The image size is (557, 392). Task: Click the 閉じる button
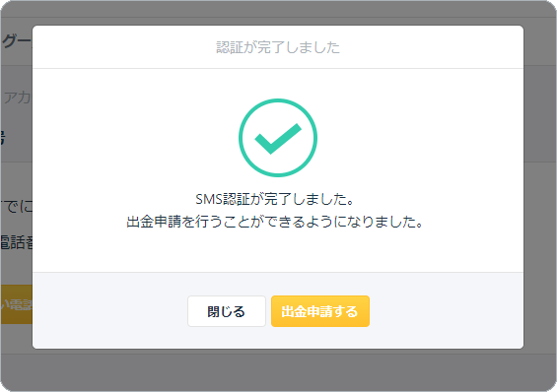(x=227, y=311)
